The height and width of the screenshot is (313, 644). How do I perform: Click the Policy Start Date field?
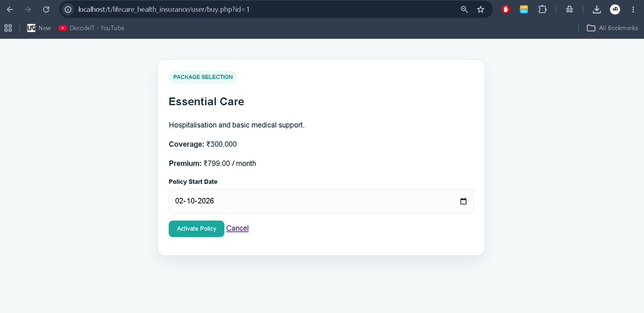(321, 201)
